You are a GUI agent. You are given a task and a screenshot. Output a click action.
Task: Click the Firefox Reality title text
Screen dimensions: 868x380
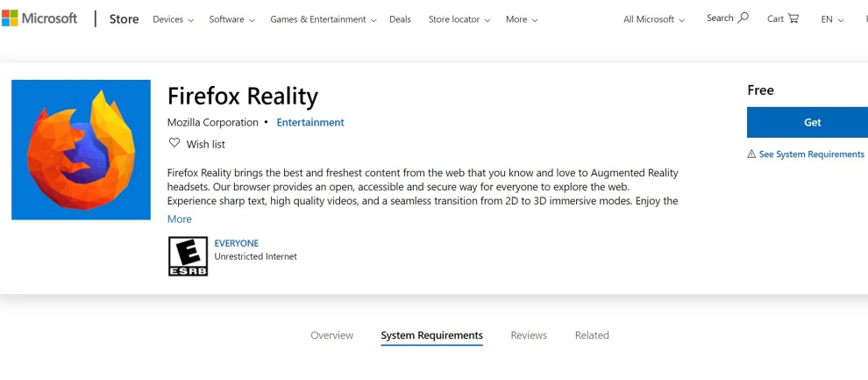pyautogui.click(x=243, y=97)
